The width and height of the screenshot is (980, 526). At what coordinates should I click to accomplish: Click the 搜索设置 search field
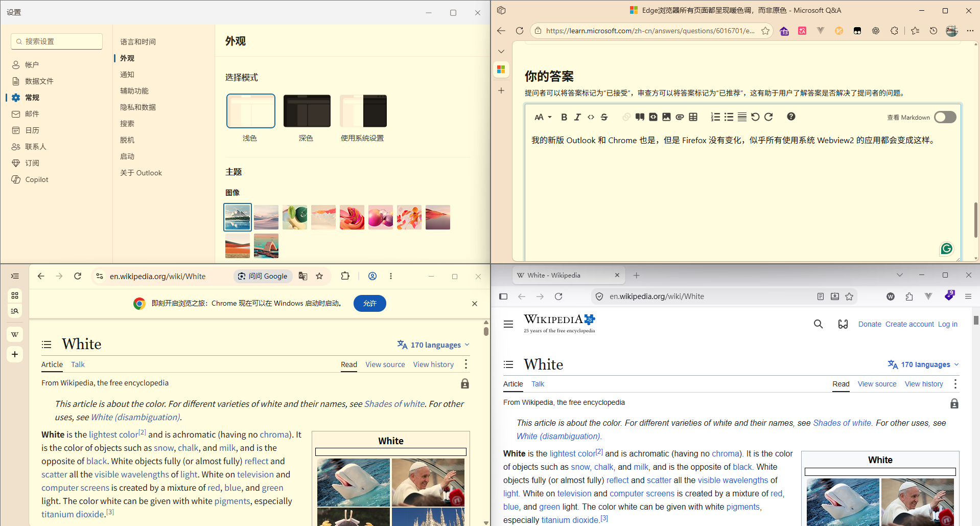57,41
